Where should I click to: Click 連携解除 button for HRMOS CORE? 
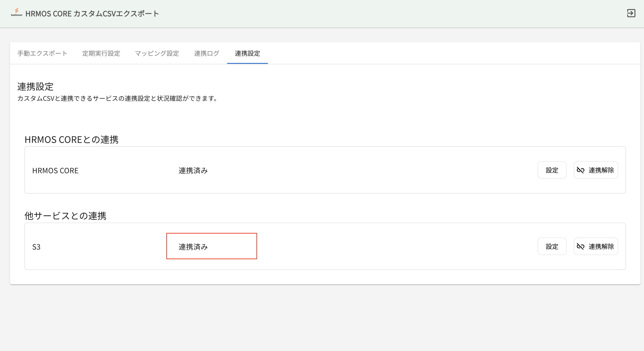click(x=601, y=170)
